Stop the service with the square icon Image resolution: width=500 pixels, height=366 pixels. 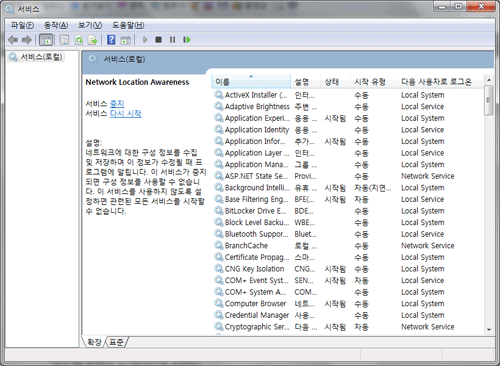pos(159,40)
